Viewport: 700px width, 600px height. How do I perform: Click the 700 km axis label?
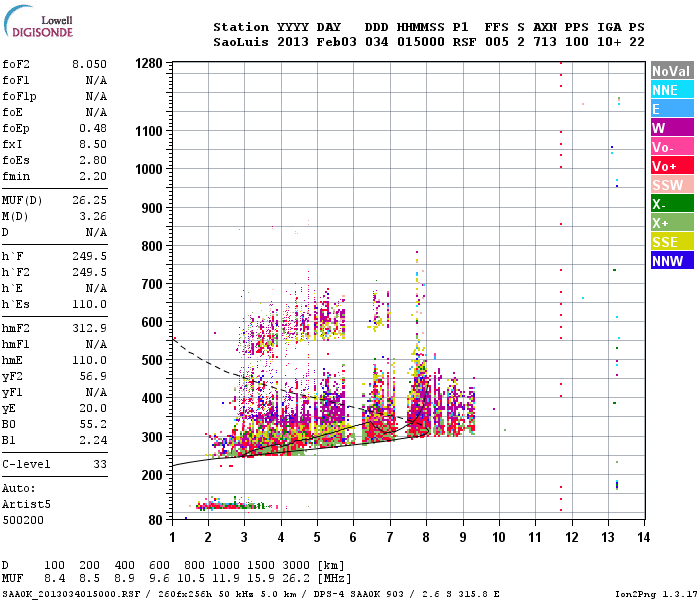pyautogui.click(x=152, y=284)
